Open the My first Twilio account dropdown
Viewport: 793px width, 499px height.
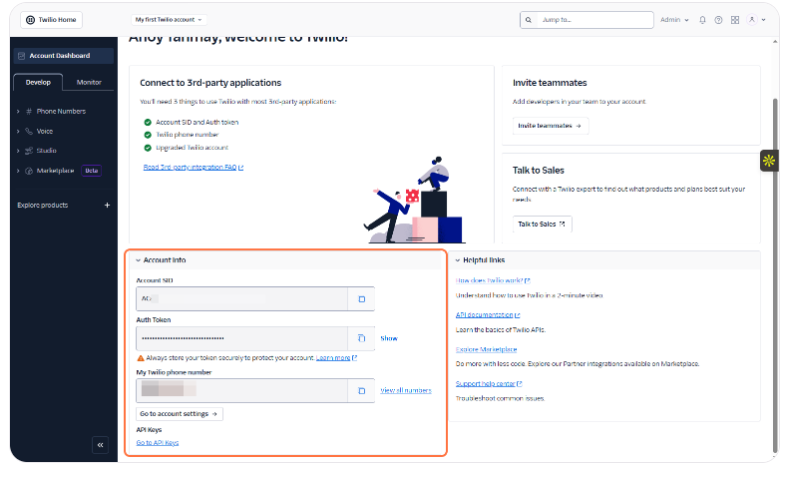click(168, 20)
